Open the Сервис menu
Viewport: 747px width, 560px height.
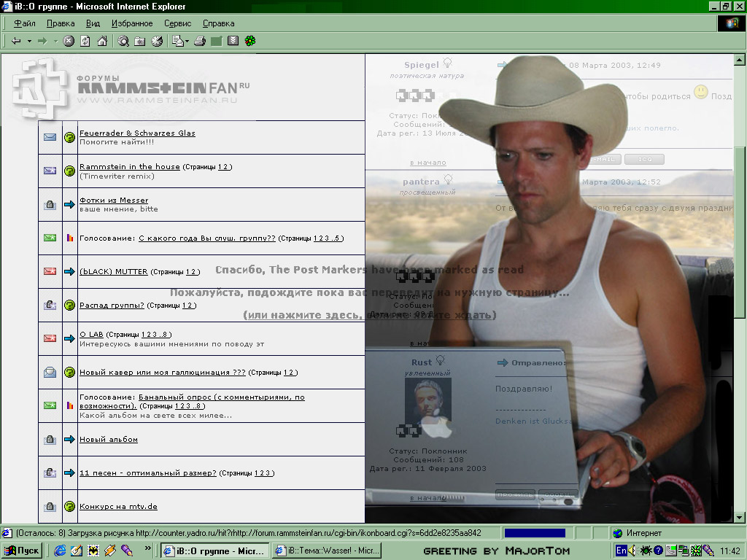[x=177, y=23]
